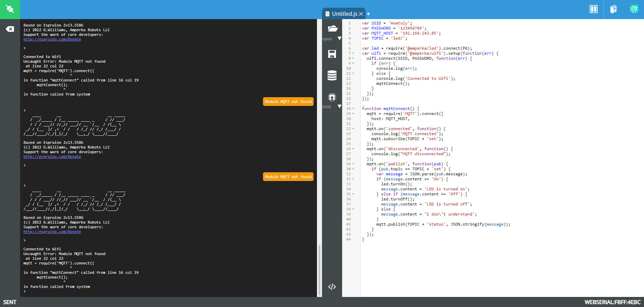Click the 'LED is turned off' assignment line
The width and height of the screenshot is (644, 307).
(426, 204)
